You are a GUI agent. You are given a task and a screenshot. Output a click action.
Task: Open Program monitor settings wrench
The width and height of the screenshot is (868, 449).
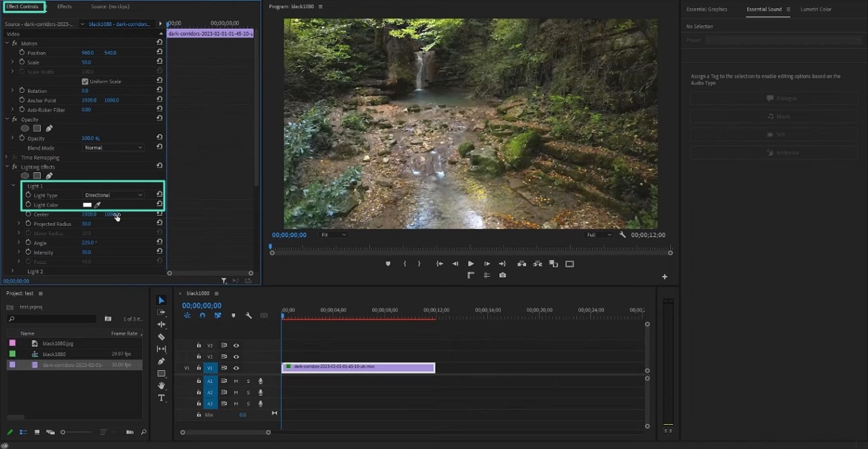tap(622, 235)
